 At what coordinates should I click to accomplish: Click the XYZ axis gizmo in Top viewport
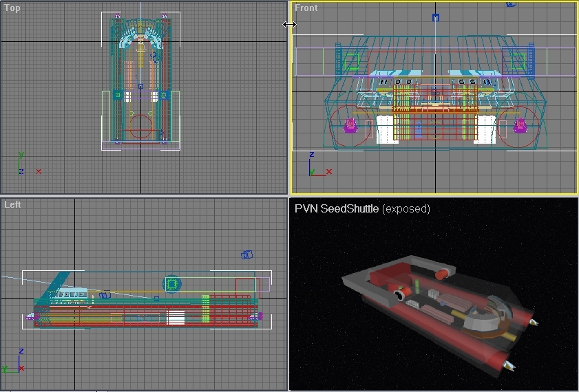click(x=25, y=166)
